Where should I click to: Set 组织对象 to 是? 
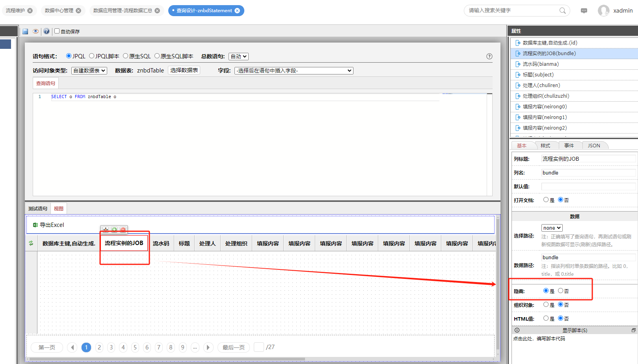click(x=546, y=305)
